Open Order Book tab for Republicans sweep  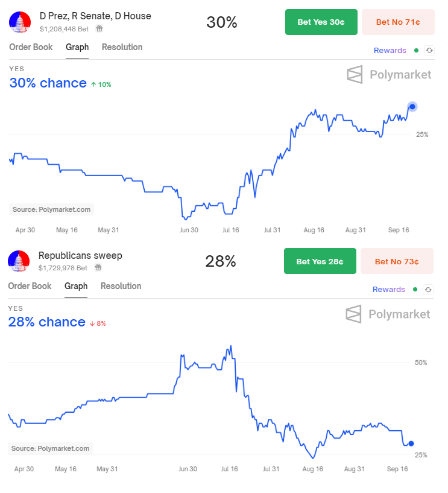[x=30, y=286]
